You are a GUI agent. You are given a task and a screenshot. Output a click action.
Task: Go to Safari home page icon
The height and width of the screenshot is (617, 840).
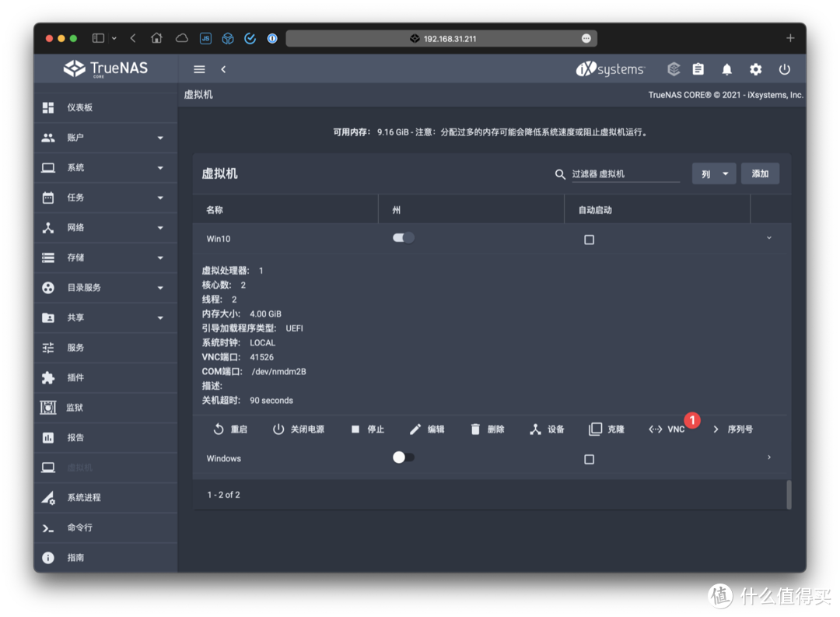(x=156, y=38)
